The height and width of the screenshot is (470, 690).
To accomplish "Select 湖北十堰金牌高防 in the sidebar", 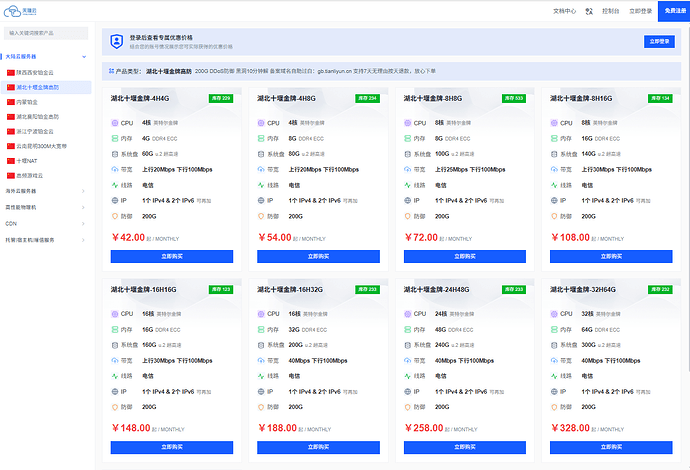I will (x=46, y=87).
